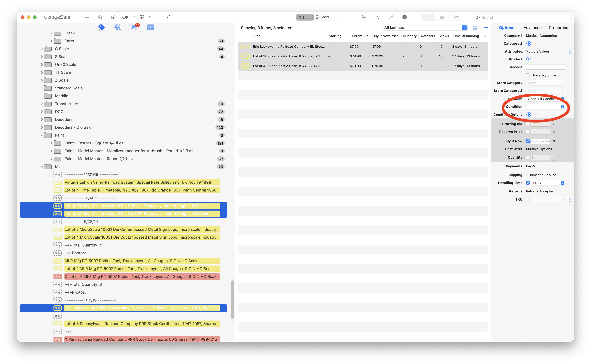
Task: Click the stop X circle icon
Action: click(x=404, y=17)
